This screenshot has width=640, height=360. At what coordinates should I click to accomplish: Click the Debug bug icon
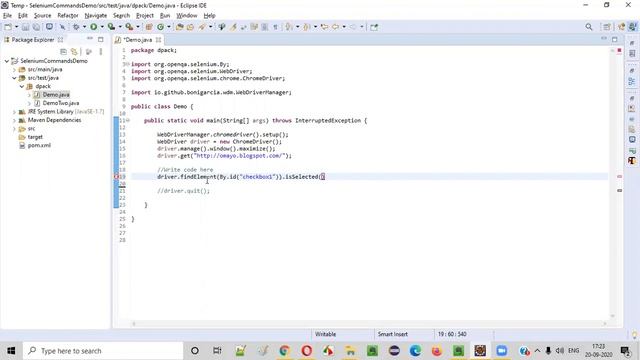coord(76,27)
